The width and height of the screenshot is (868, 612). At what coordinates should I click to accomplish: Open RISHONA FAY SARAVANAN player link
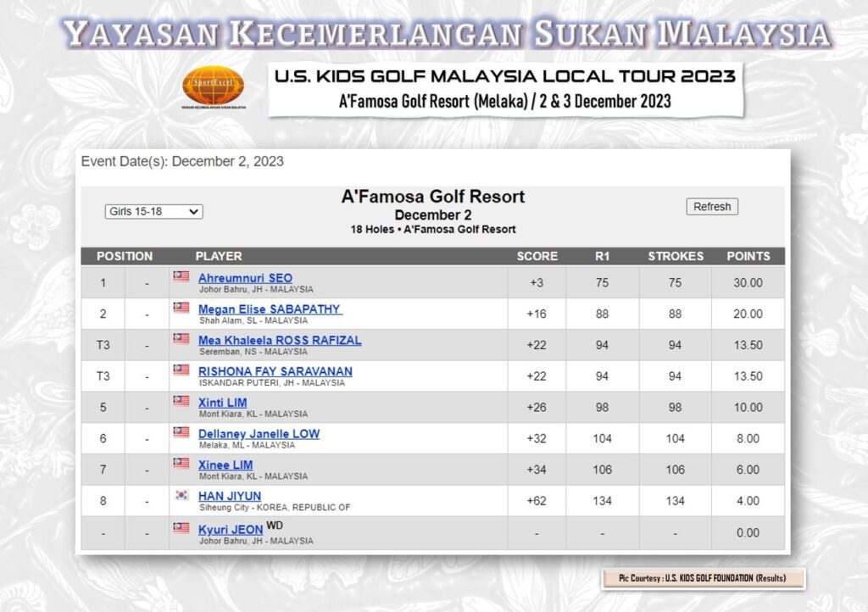point(275,371)
